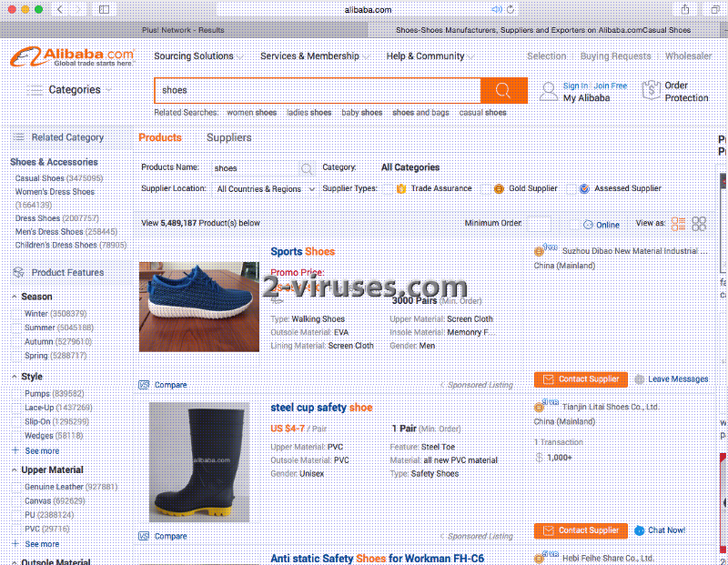Click Contact Supplier for Sports Shoes

581,379
